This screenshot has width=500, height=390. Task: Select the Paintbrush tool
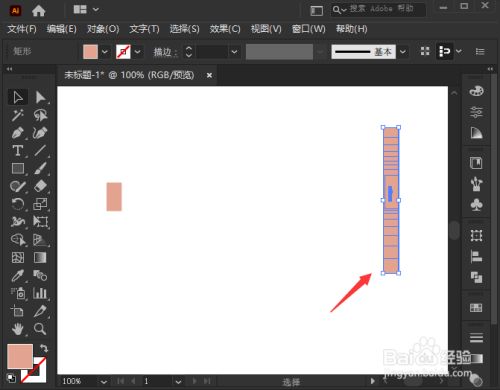coord(40,168)
